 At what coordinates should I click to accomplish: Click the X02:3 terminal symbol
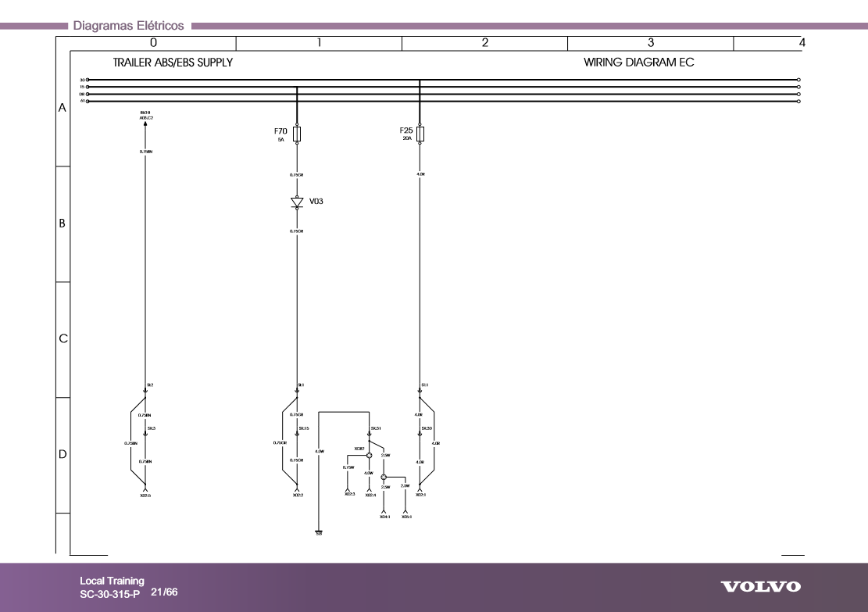point(348,489)
